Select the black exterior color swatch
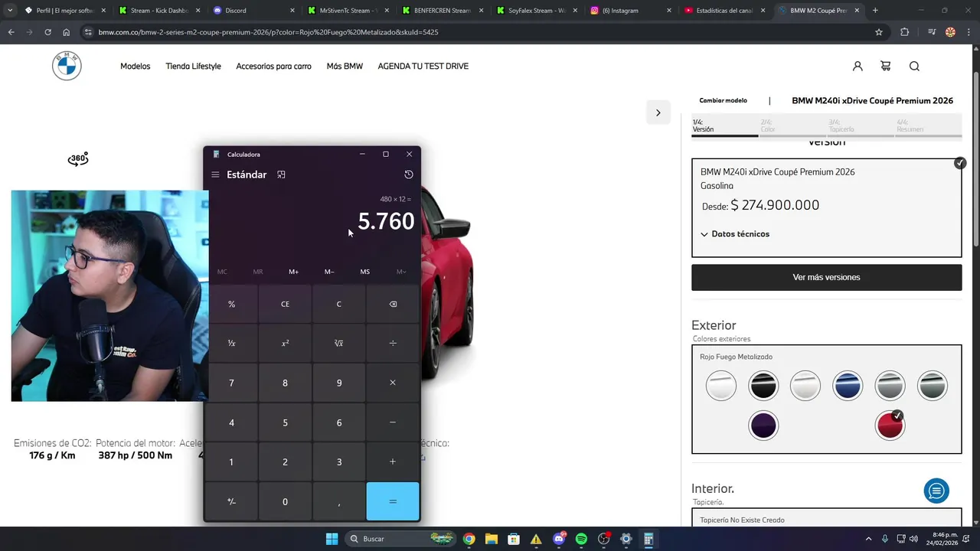Screen dimensions: 980x551 pos(763,386)
